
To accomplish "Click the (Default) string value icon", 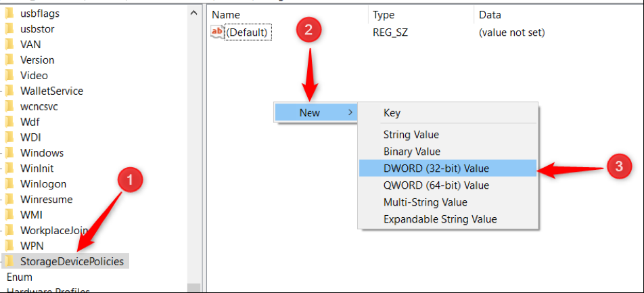I will tap(217, 32).
